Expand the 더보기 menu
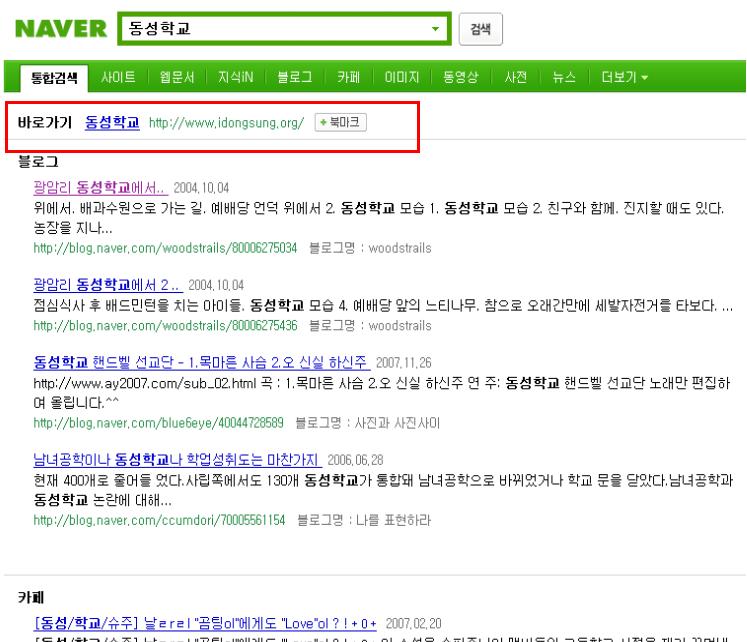 coord(623,77)
